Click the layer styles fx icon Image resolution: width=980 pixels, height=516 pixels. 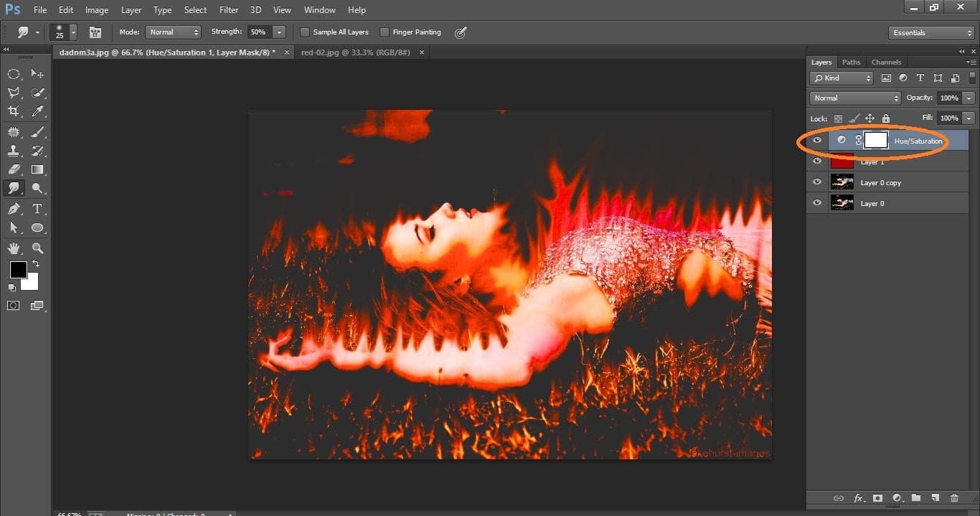[x=858, y=498]
